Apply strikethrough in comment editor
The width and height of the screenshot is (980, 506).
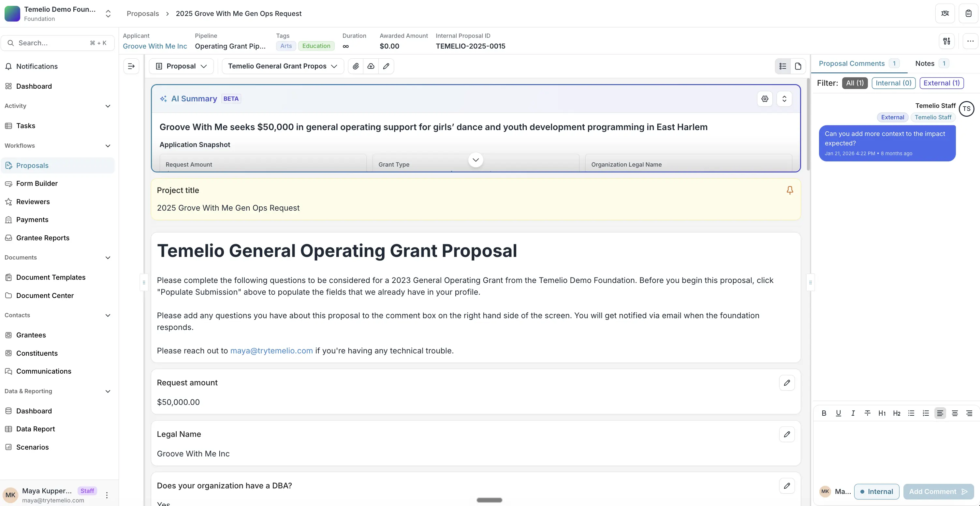pyautogui.click(x=867, y=413)
